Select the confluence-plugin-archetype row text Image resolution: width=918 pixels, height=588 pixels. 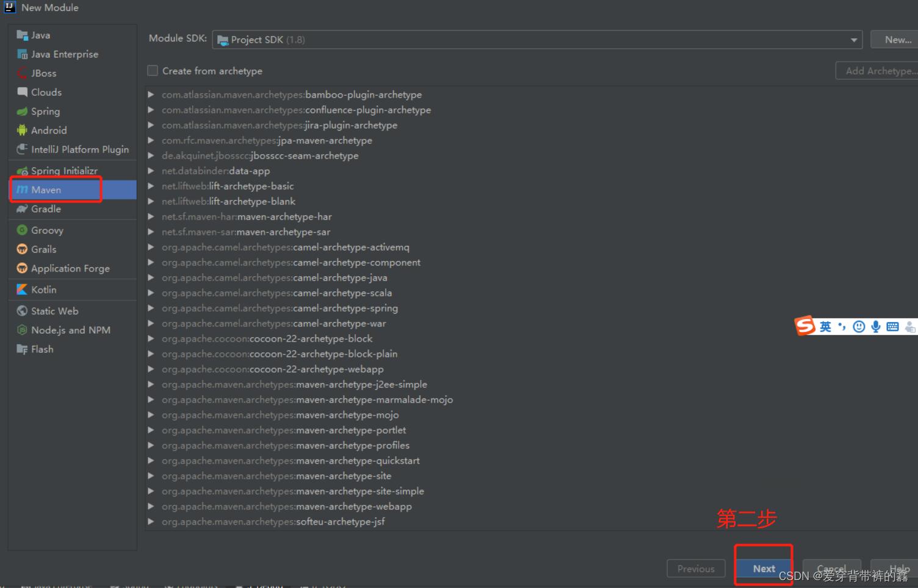coord(296,110)
